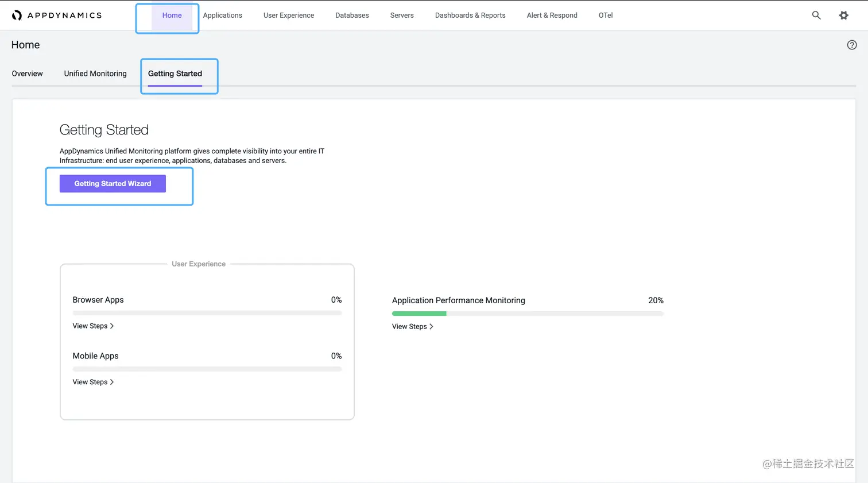The height and width of the screenshot is (483, 868).
Task: Click the Mobile Apps progress bar
Action: [207, 369]
